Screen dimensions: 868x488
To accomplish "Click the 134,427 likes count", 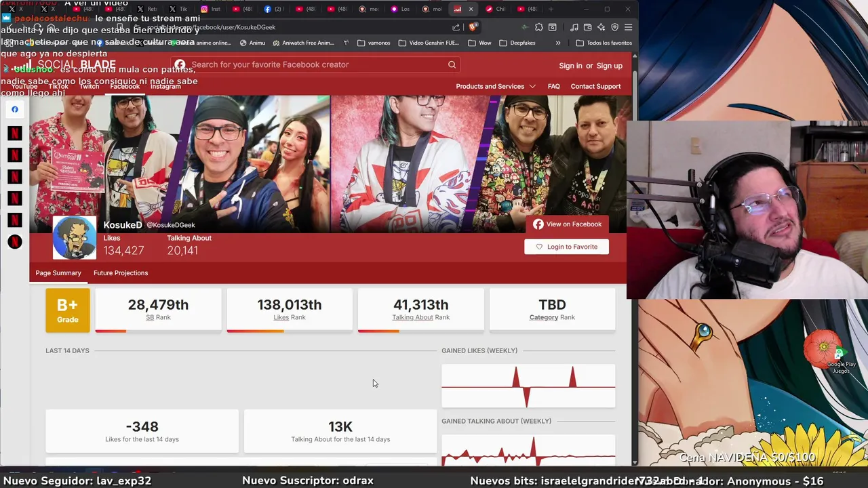I will pyautogui.click(x=123, y=251).
